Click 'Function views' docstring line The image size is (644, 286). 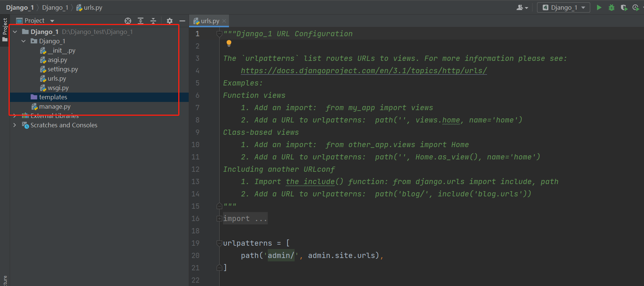coord(254,95)
